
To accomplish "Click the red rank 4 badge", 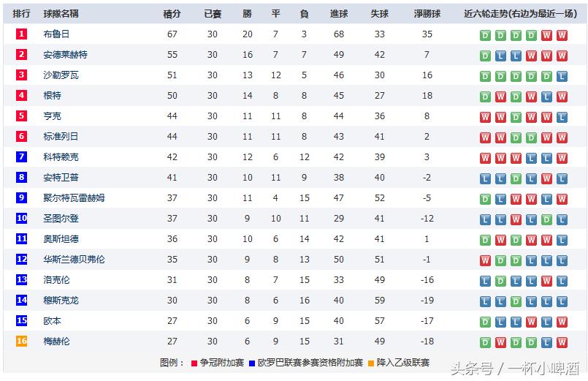I will [x=22, y=96].
